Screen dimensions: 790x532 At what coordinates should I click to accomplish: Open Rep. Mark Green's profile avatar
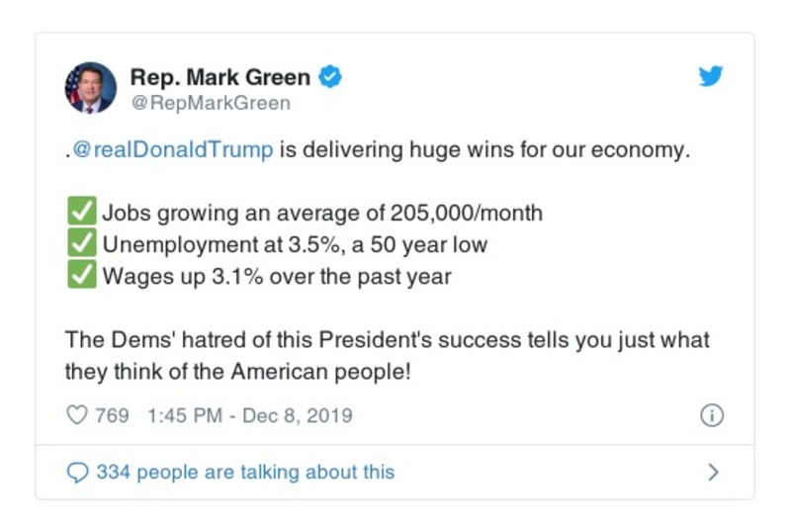(x=91, y=88)
